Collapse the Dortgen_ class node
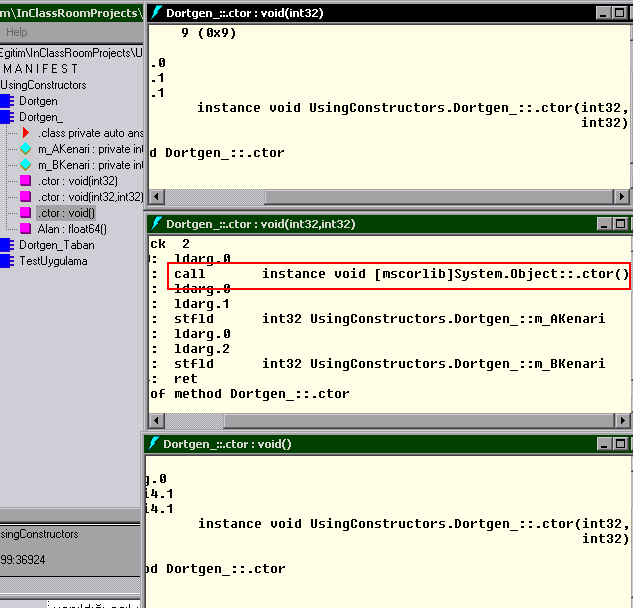This screenshot has width=633, height=608. pos(8,117)
